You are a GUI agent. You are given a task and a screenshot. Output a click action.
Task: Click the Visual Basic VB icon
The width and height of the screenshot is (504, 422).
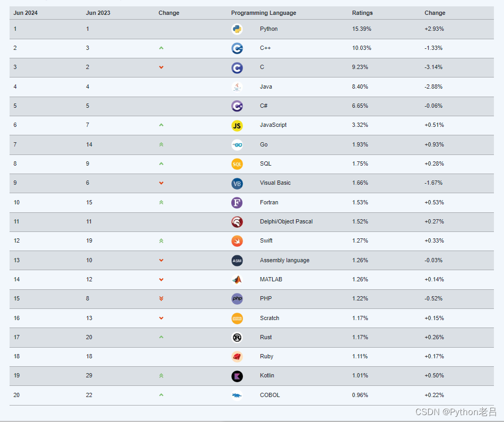click(237, 183)
